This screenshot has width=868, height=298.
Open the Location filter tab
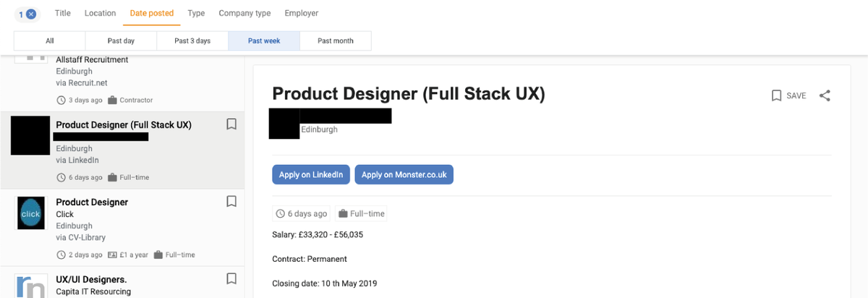(x=100, y=13)
